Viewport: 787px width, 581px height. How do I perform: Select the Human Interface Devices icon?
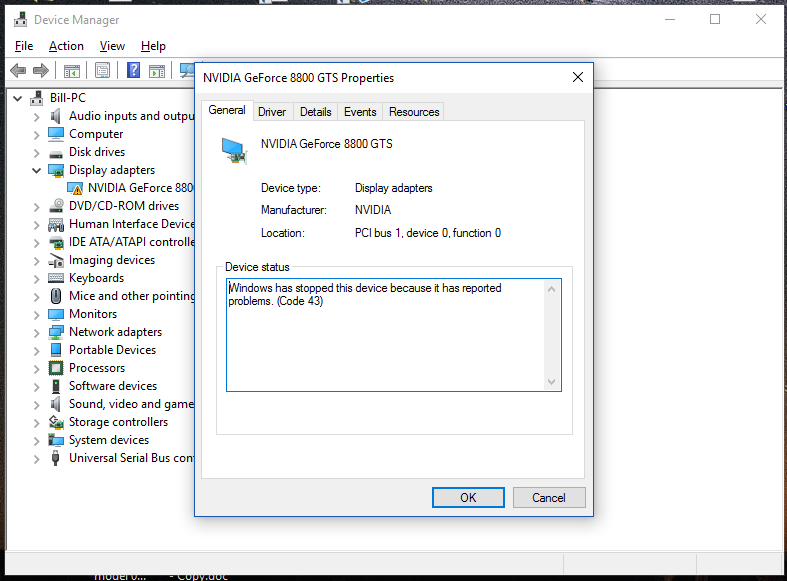pos(56,224)
